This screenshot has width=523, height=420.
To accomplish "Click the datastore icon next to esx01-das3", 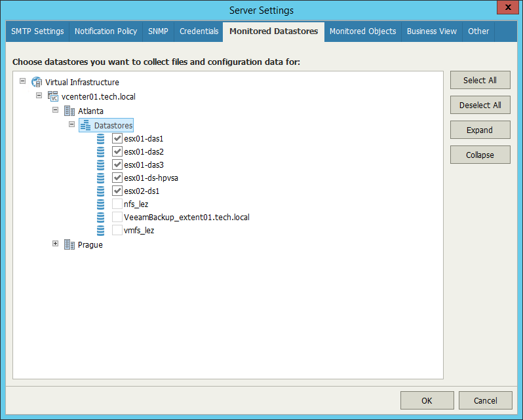I will 100,164.
